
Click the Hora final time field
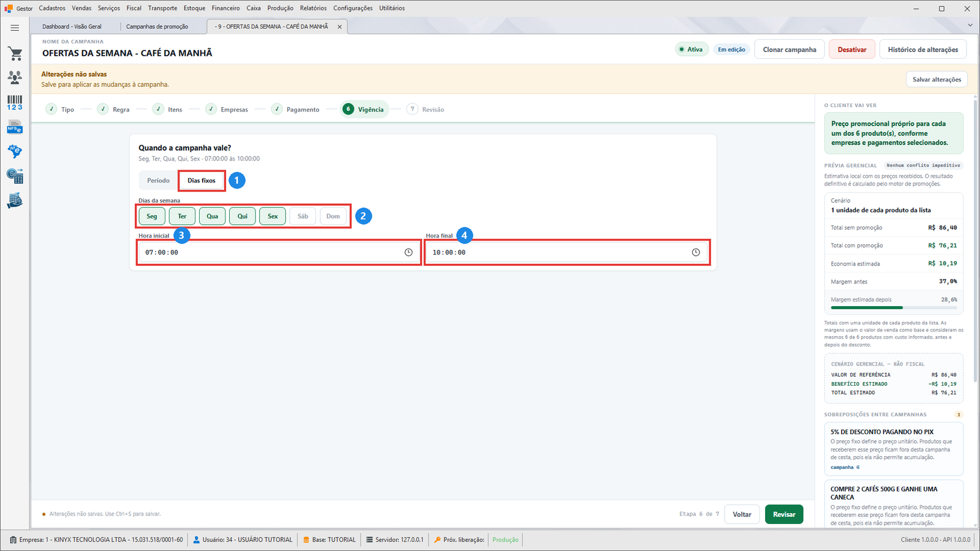click(x=567, y=252)
